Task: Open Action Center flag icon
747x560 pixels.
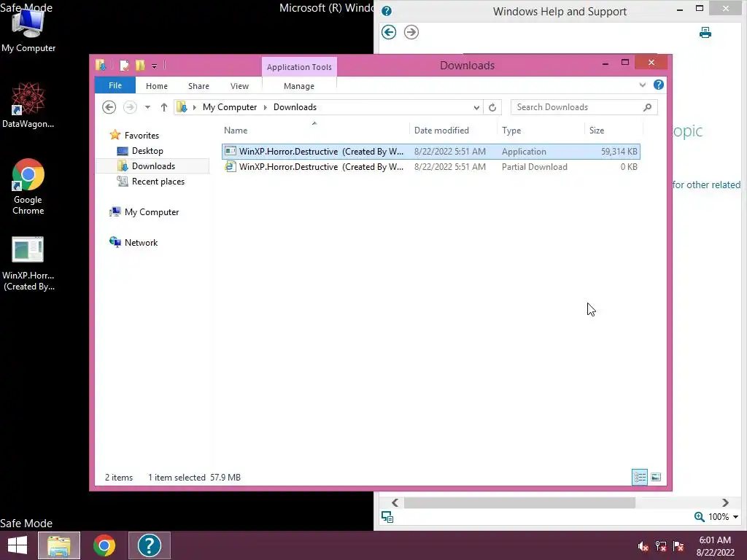Action: click(x=678, y=547)
